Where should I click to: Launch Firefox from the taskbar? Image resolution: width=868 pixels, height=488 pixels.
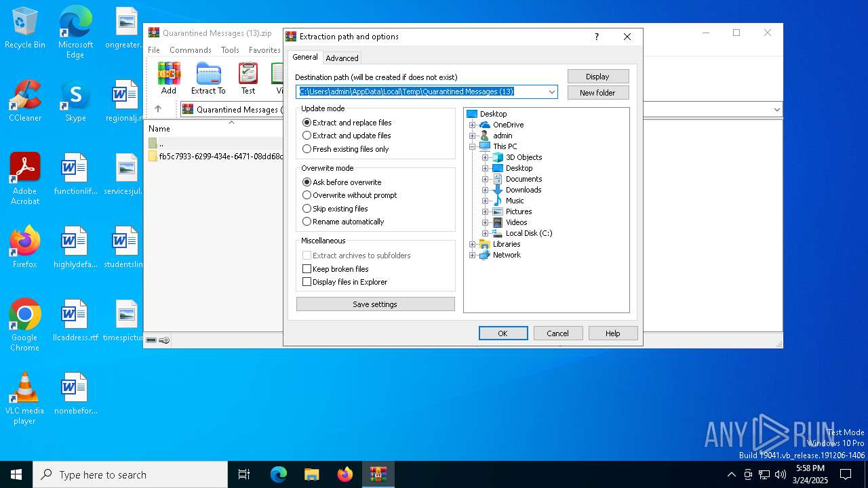(344, 474)
